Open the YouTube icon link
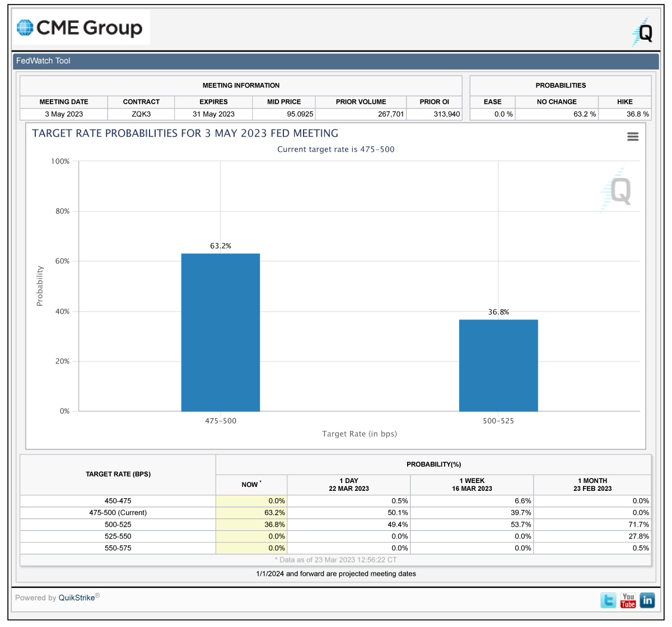Screen dimensions: 672x627 [628, 600]
